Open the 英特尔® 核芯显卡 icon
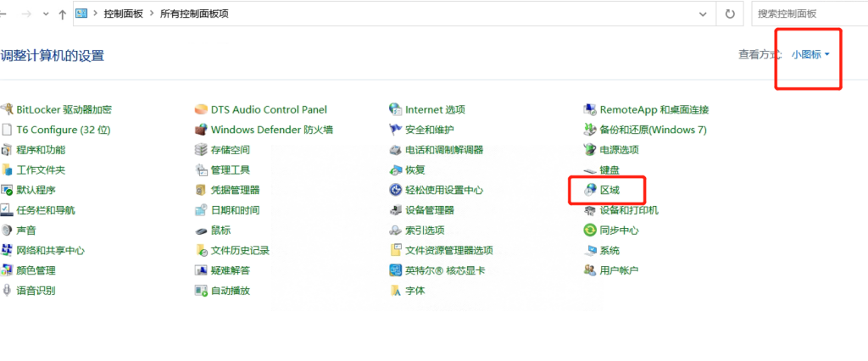868x361 pixels. (395, 270)
